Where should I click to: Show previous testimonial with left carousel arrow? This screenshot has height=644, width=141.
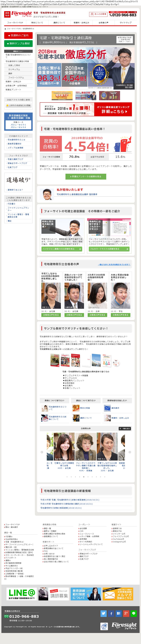(42, 452)
